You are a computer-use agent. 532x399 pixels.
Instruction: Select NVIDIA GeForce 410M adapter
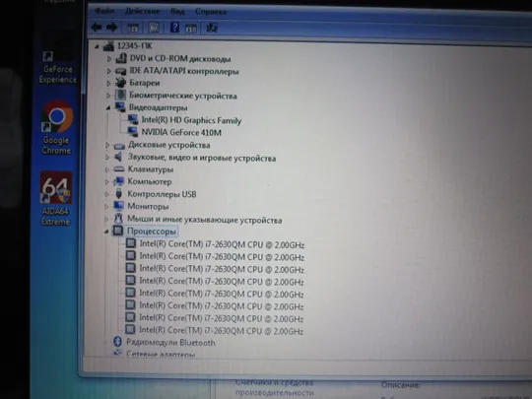click(181, 132)
